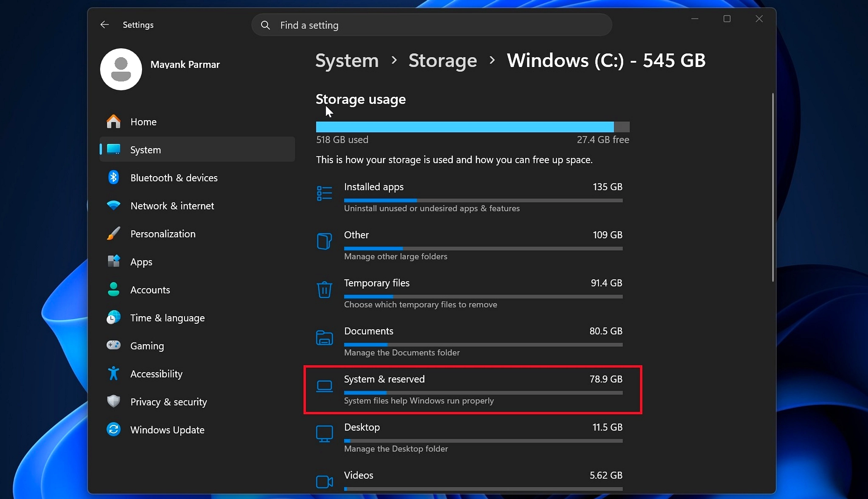
Task: Click the Accounts person icon
Action: tap(113, 289)
